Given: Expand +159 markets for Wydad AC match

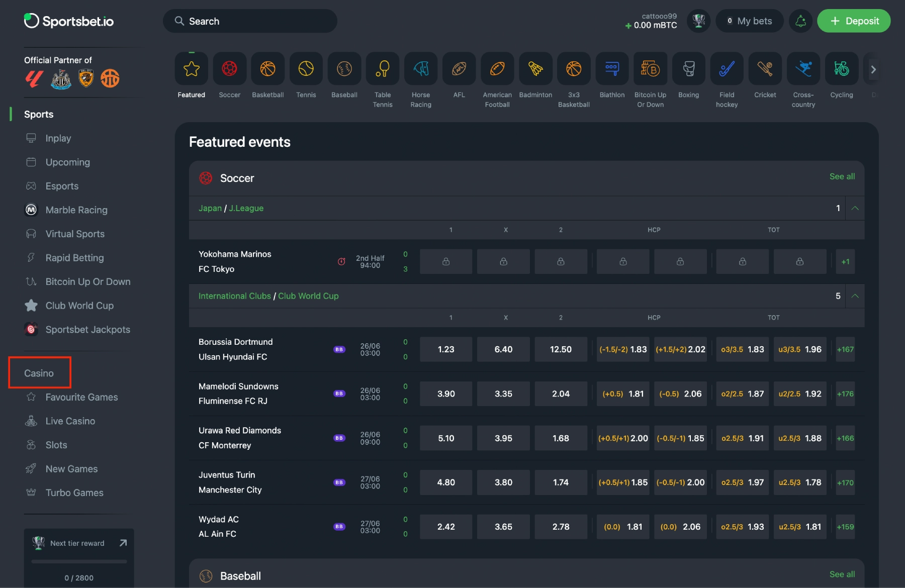Looking at the screenshot, I should pos(845,527).
